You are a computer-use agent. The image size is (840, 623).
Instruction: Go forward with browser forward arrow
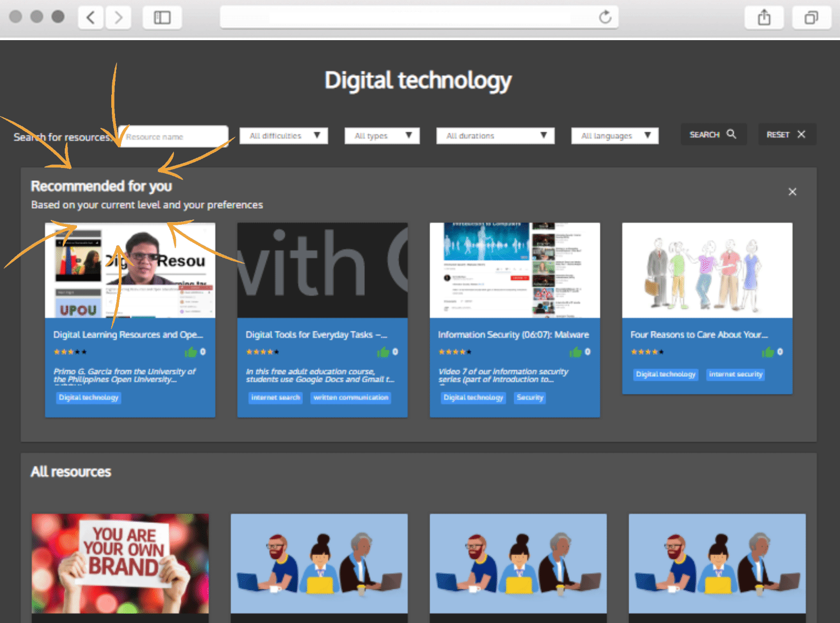coord(118,18)
